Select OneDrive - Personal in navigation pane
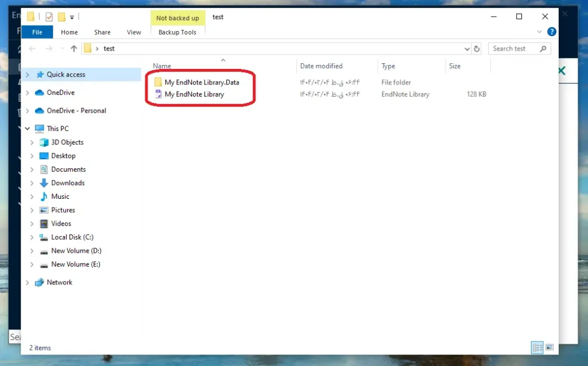This screenshot has height=366, width=588. click(76, 110)
